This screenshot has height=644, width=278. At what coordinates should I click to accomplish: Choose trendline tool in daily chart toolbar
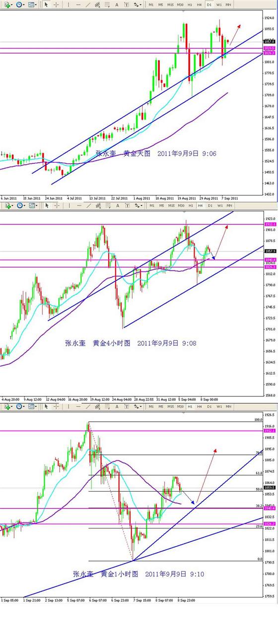(x=88, y=4)
